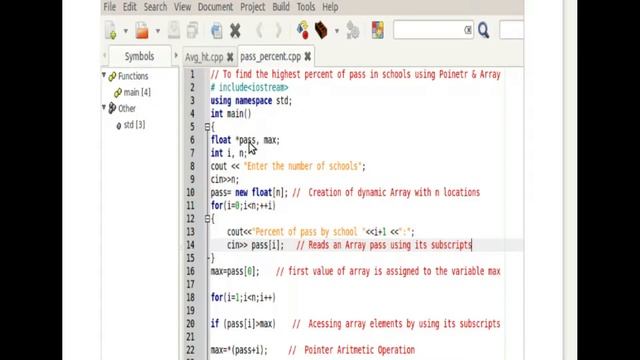Click the "# include<iostream>" line

[x=249, y=88]
